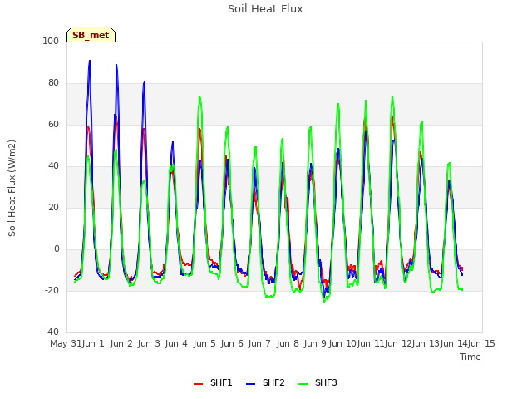Click the 0 y-axis tick label
The width and height of the screenshot is (532, 399).
57,249
